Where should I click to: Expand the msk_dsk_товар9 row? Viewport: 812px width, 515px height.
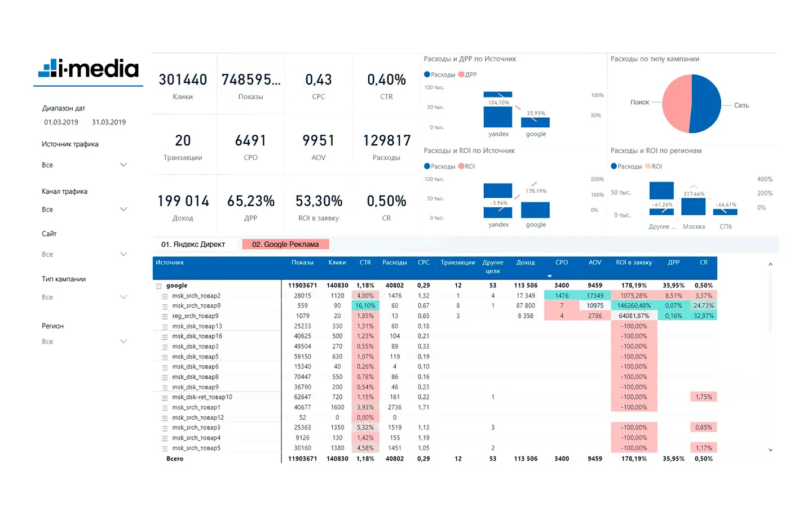(165, 388)
